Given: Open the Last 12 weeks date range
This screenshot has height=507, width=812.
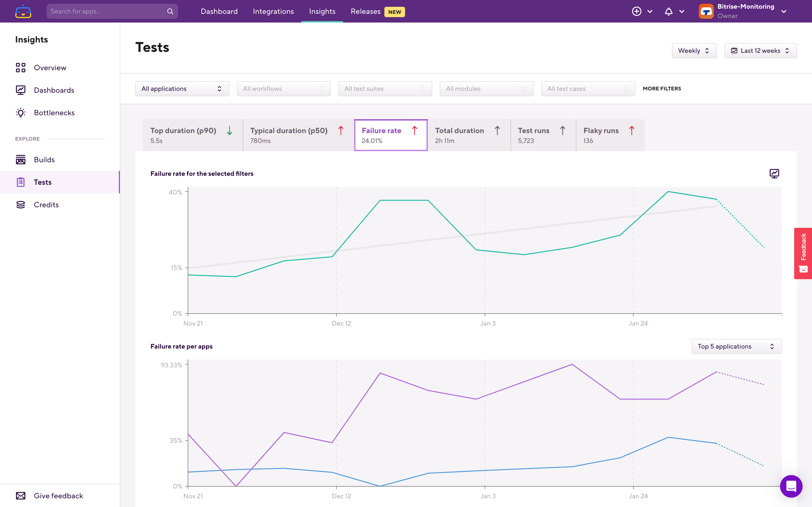Looking at the screenshot, I should (x=760, y=51).
